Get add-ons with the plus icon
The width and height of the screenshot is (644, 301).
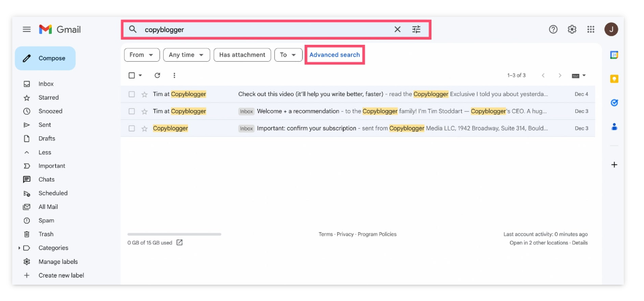(614, 165)
